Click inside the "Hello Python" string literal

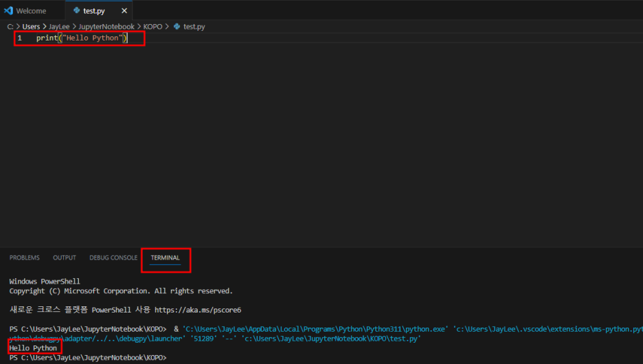coord(92,38)
